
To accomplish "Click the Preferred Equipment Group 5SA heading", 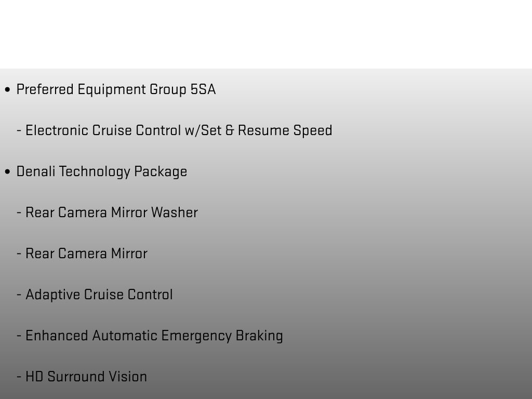I will click(x=116, y=90).
